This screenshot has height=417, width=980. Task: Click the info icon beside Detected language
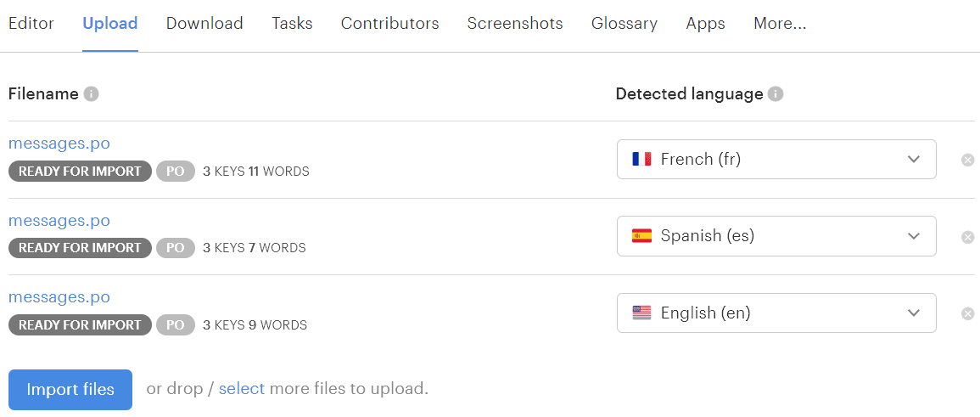[776, 94]
